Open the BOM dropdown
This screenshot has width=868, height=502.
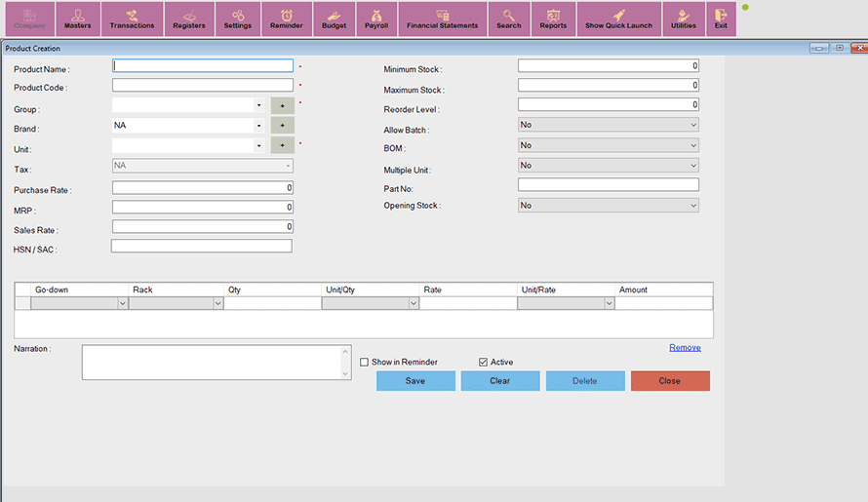pyautogui.click(x=609, y=145)
